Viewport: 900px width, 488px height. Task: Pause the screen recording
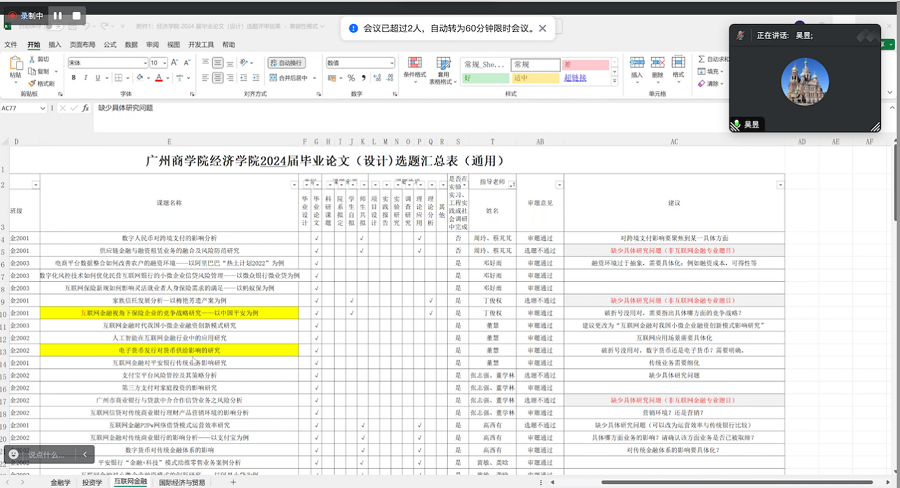click(57, 16)
